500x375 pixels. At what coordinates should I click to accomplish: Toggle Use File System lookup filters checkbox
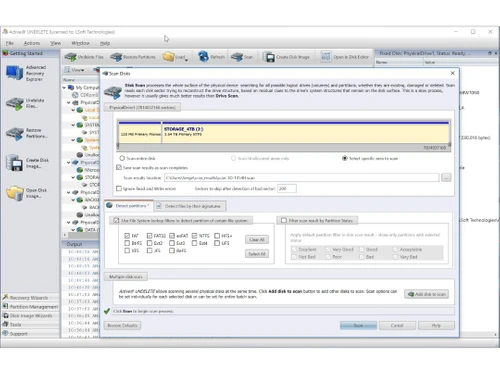click(x=116, y=220)
